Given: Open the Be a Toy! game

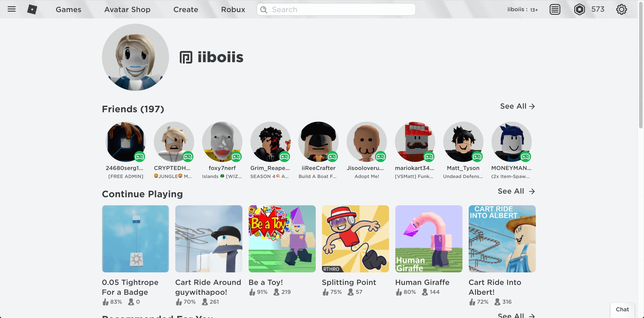Looking at the screenshot, I should tap(282, 239).
